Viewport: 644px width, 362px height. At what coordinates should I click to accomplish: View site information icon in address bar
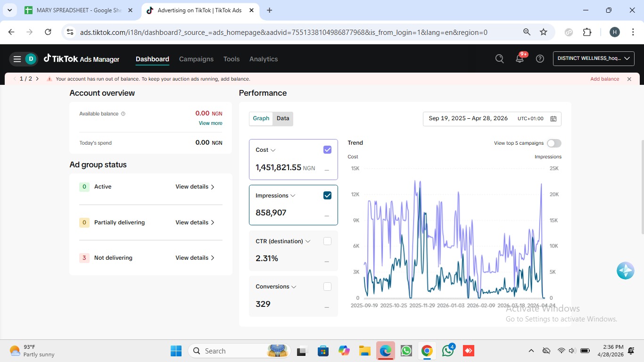click(x=70, y=32)
